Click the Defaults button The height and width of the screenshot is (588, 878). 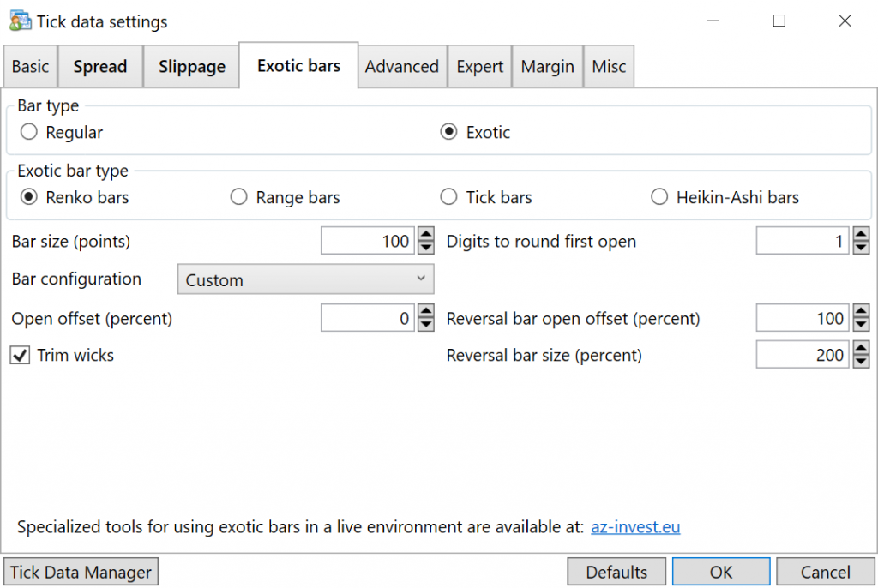[x=616, y=572]
